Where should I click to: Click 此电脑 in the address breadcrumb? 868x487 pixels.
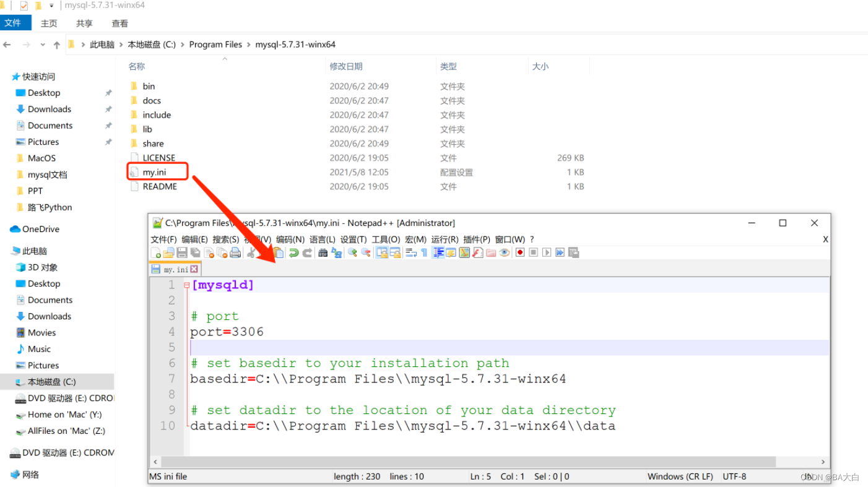(102, 45)
